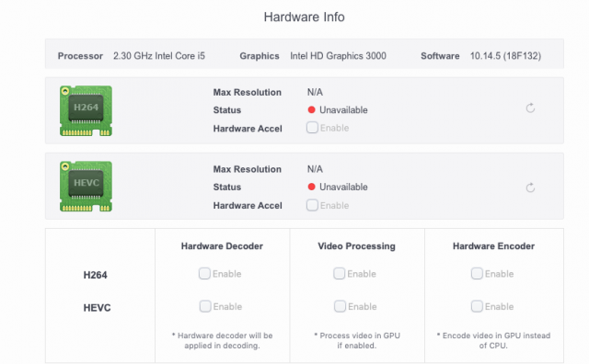This screenshot has height=364, width=589.
Task: Click the HEVC chip icon
Action: pos(86,187)
